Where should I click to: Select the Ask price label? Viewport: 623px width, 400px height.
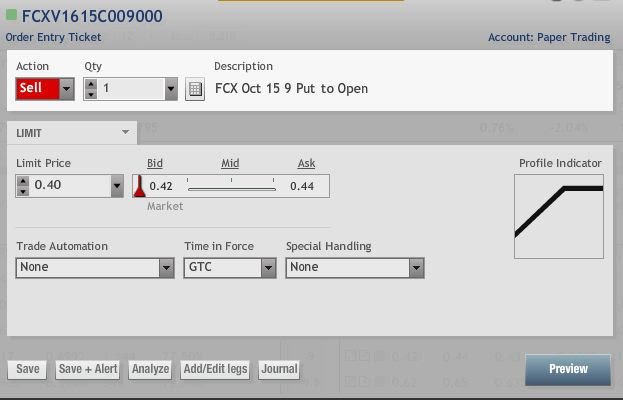[306, 163]
